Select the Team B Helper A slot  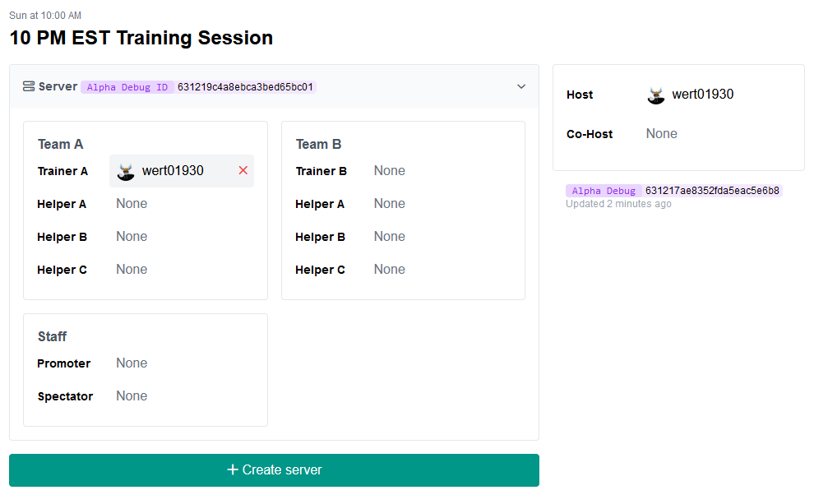coord(389,204)
